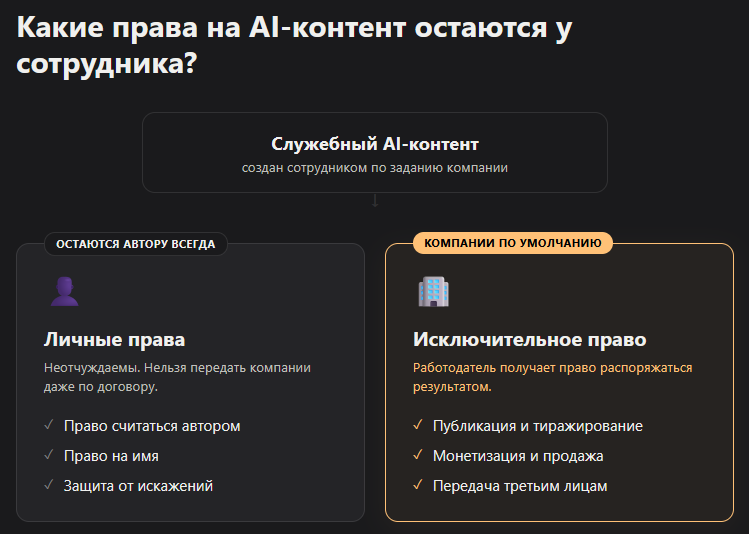Click the 'Личные права' card title
Screen dimensions: 749x534
(115, 340)
